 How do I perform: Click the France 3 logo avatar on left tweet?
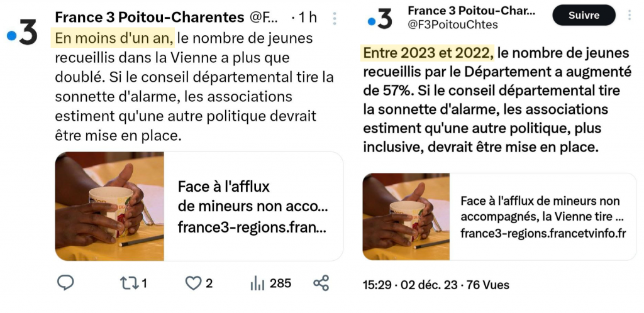(22, 33)
